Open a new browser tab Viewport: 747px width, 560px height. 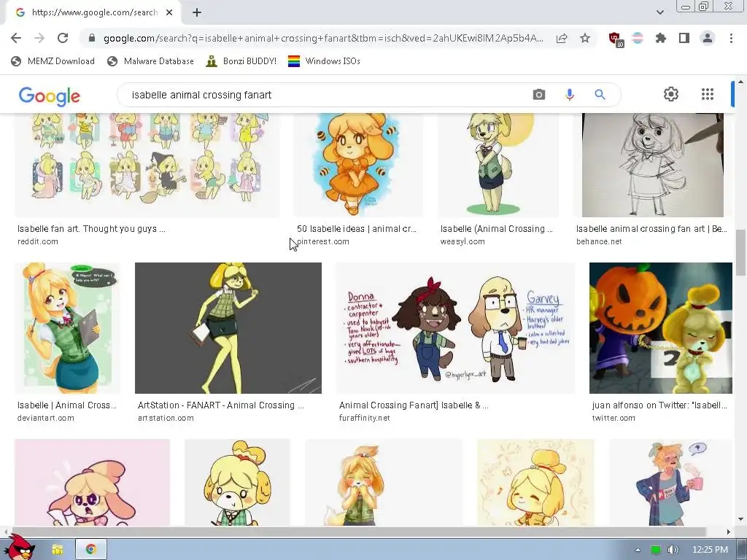197,12
